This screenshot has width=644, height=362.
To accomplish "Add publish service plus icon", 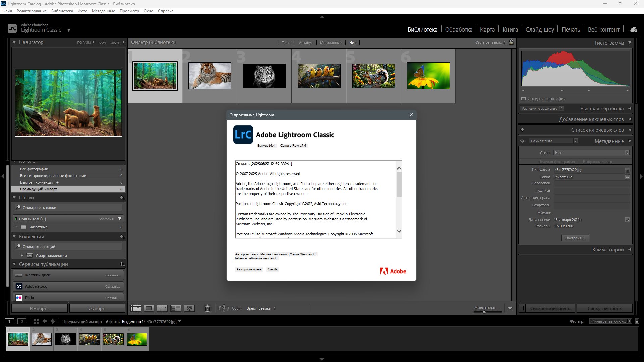I will point(122,264).
